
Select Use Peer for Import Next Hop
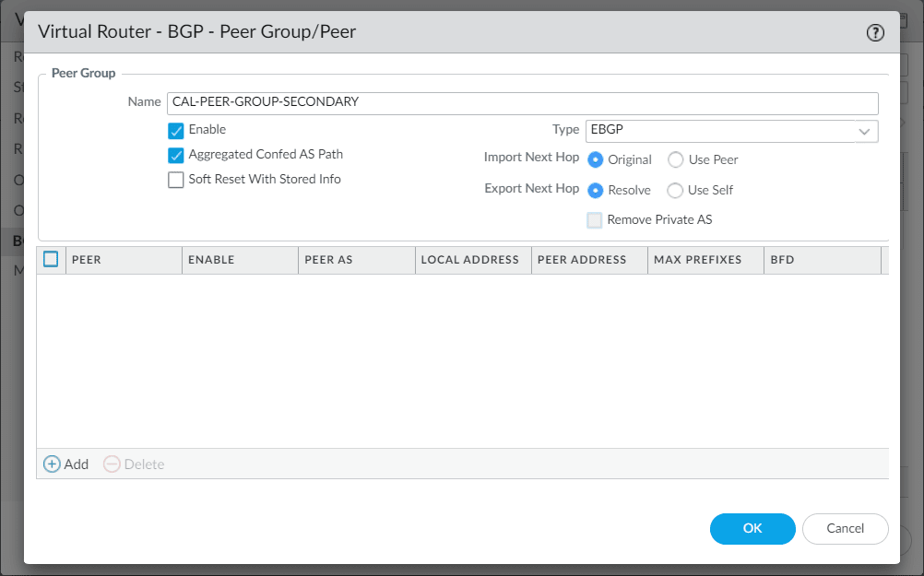(x=674, y=159)
